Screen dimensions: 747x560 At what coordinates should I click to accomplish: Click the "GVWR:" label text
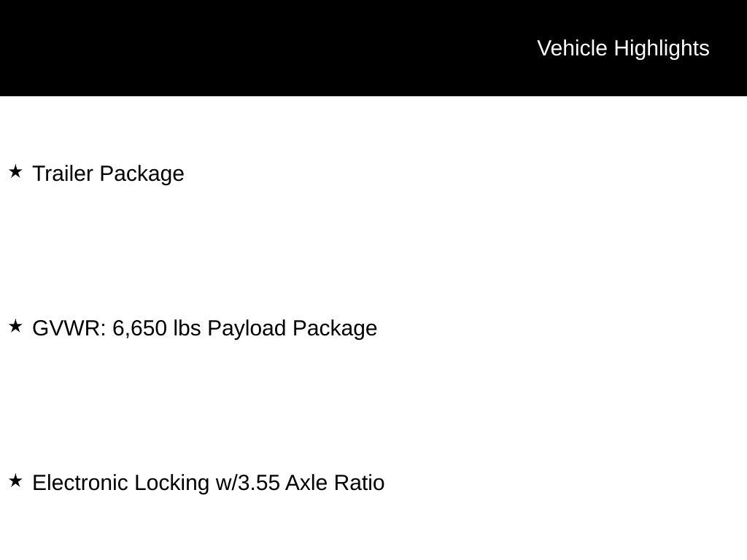coord(69,328)
